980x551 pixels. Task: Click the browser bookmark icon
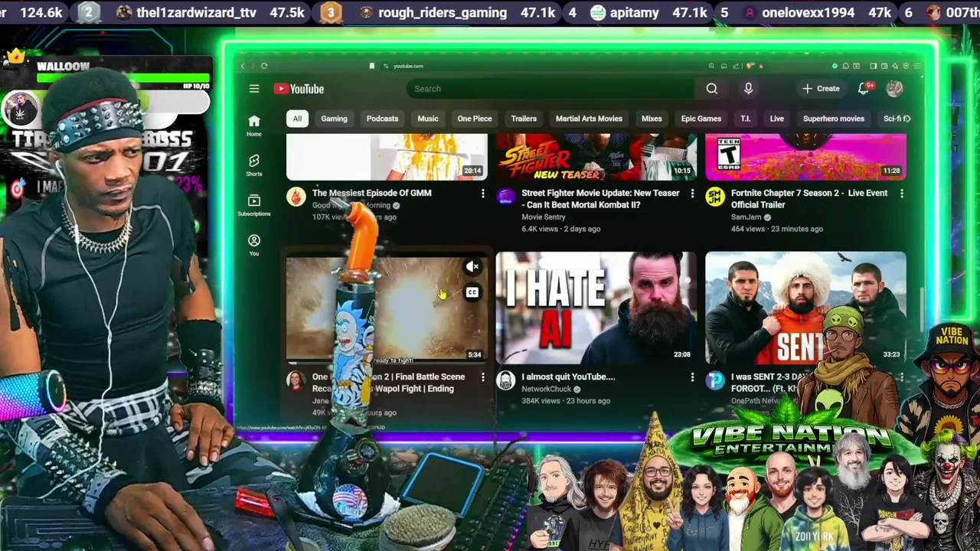372,67
